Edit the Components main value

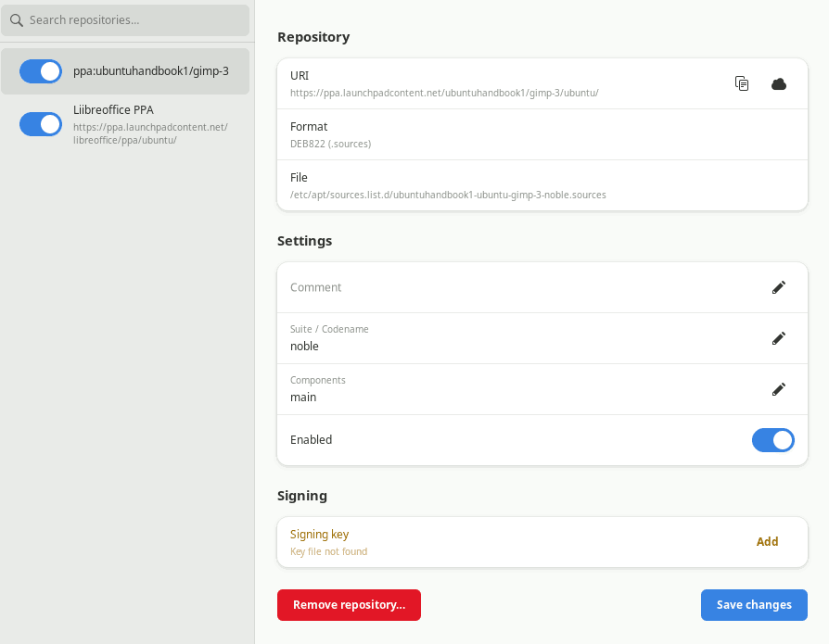coord(779,389)
